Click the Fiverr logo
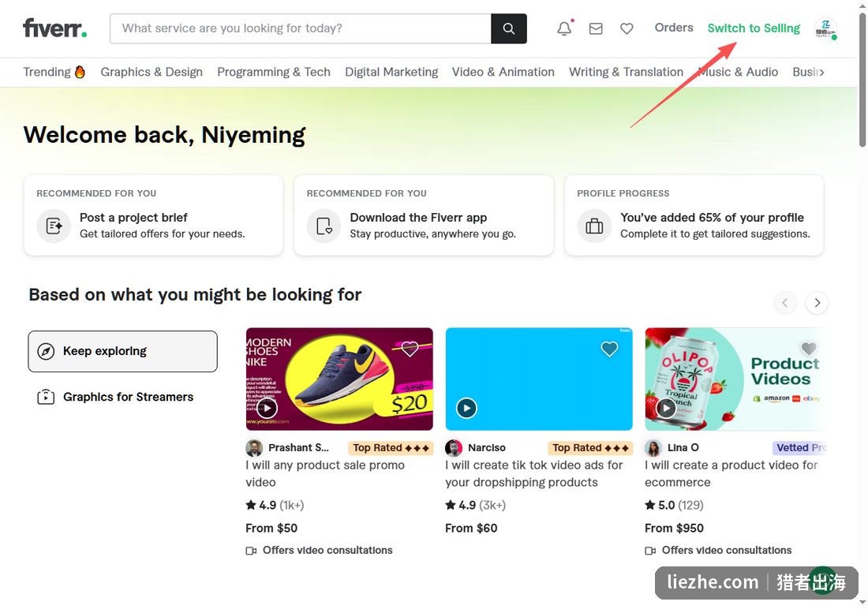Image resolution: width=868 pixels, height=609 pixels. click(x=54, y=28)
